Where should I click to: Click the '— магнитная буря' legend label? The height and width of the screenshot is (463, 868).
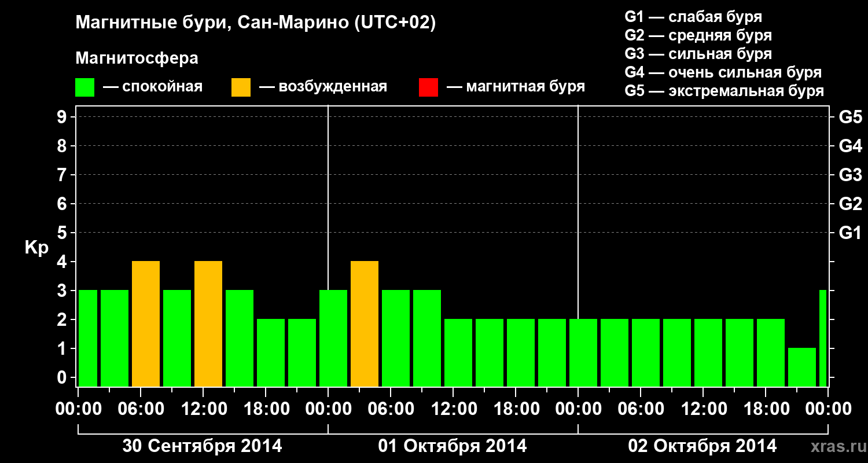tap(516, 87)
